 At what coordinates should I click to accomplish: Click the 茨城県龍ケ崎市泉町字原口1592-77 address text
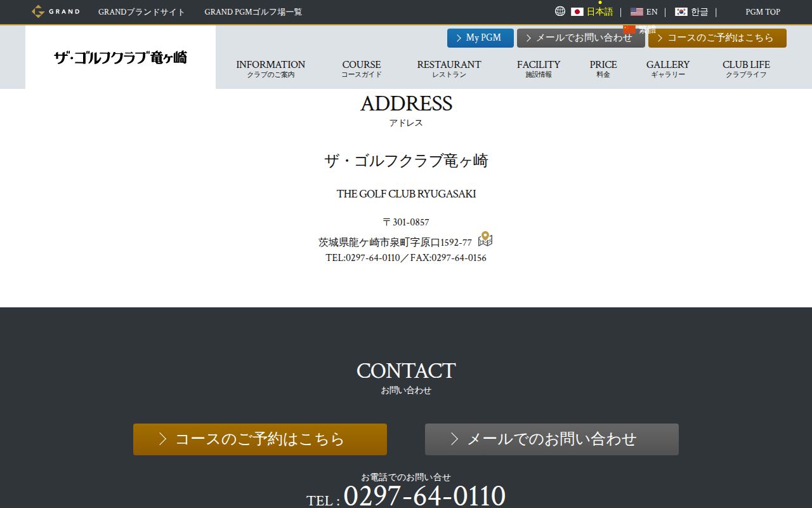click(395, 243)
